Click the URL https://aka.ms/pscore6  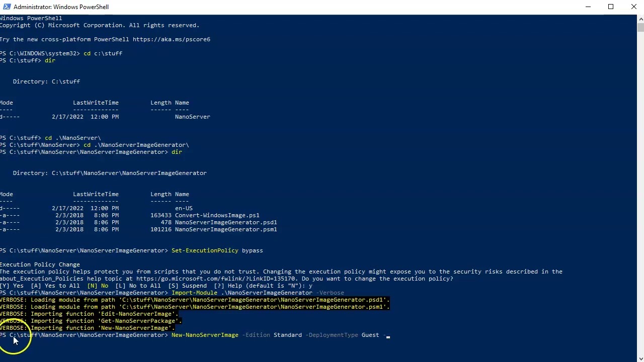pyautogui.click(x=172, y=39)
